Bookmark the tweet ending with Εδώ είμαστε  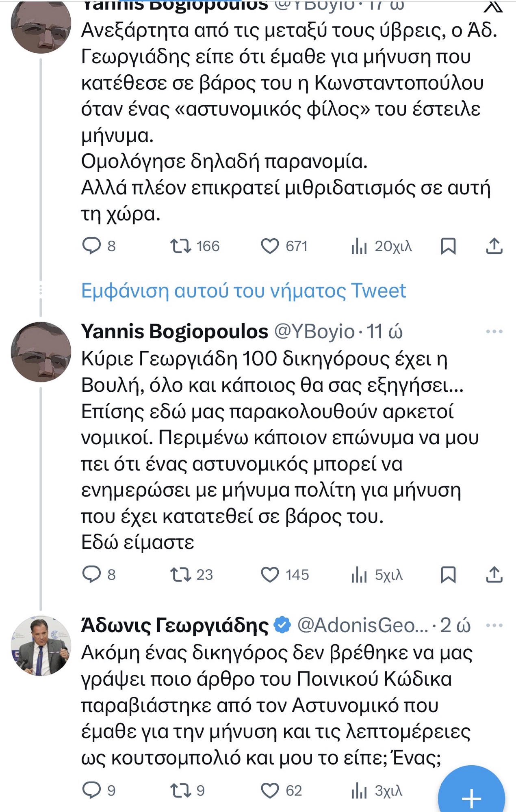tap(449, 575)
